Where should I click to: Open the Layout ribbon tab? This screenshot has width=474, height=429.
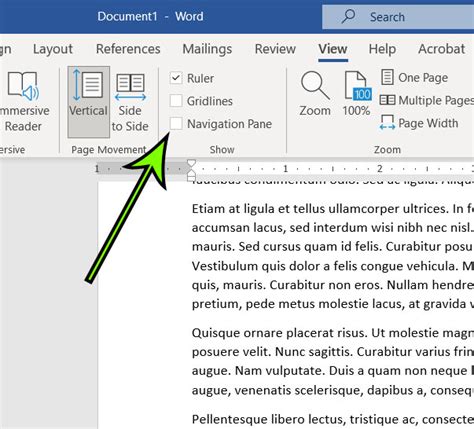pos(53,49)
